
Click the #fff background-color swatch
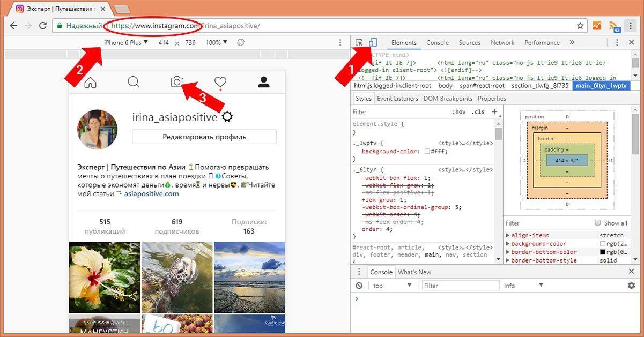click(x=427, y=152)
